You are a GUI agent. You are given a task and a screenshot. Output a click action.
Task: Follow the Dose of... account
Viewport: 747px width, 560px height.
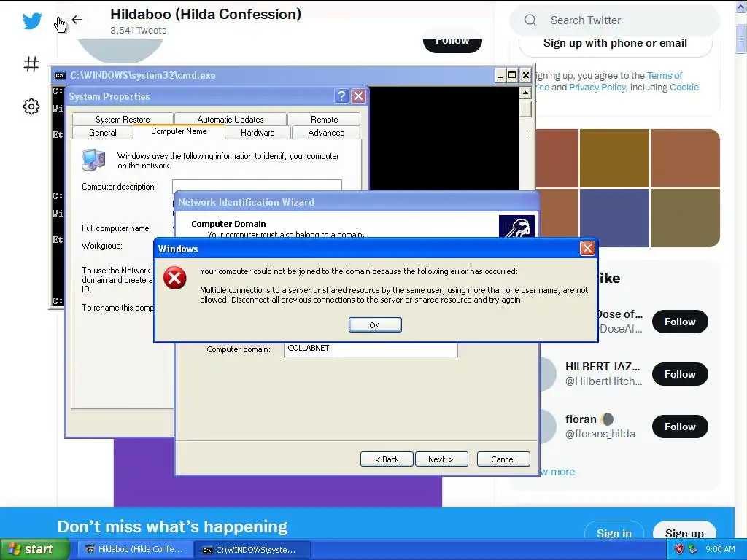click(680, 322)
